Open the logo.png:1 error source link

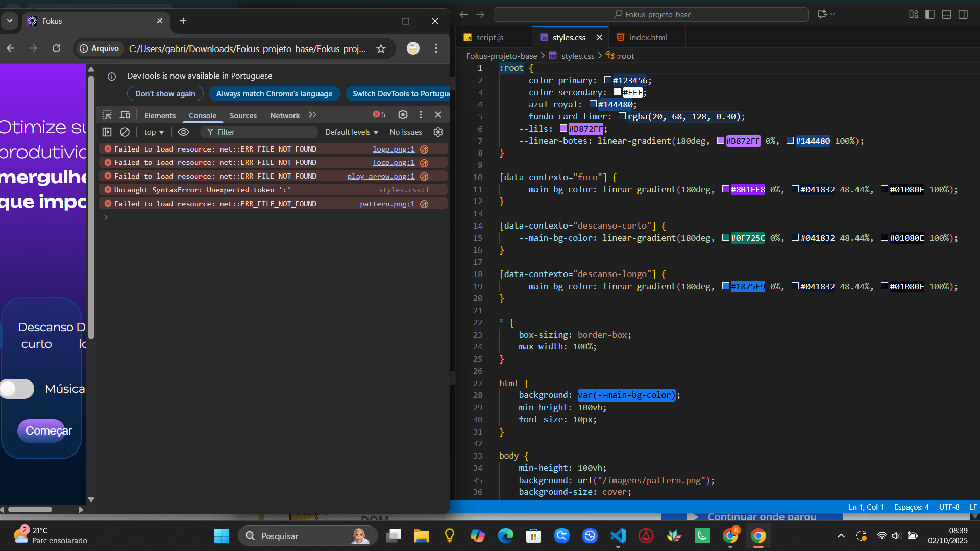click(393, 149)
